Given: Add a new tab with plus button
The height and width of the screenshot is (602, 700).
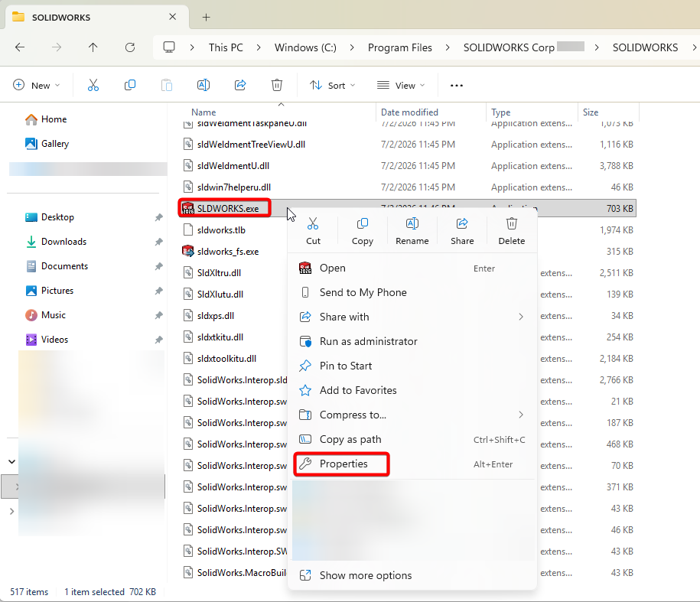Looking at the screenshot, I should [x=206, y=18].
